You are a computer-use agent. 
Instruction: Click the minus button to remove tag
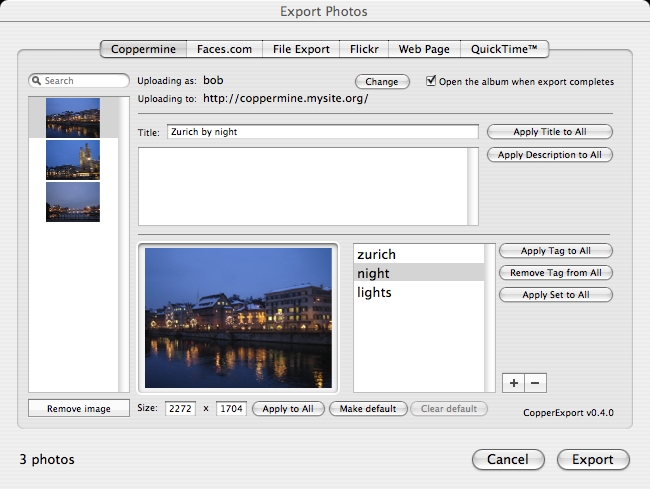pos(535,383)
